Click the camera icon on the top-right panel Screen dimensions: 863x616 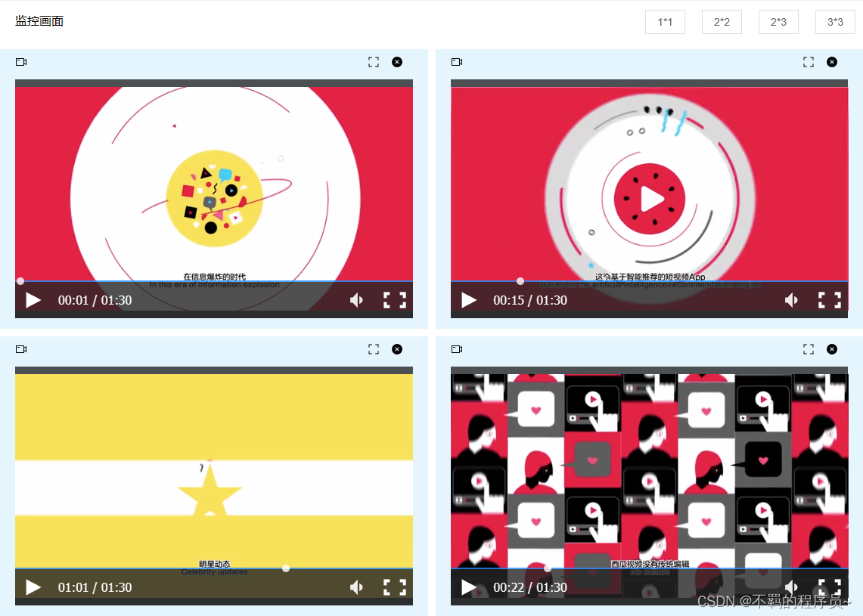pos(456,61)
